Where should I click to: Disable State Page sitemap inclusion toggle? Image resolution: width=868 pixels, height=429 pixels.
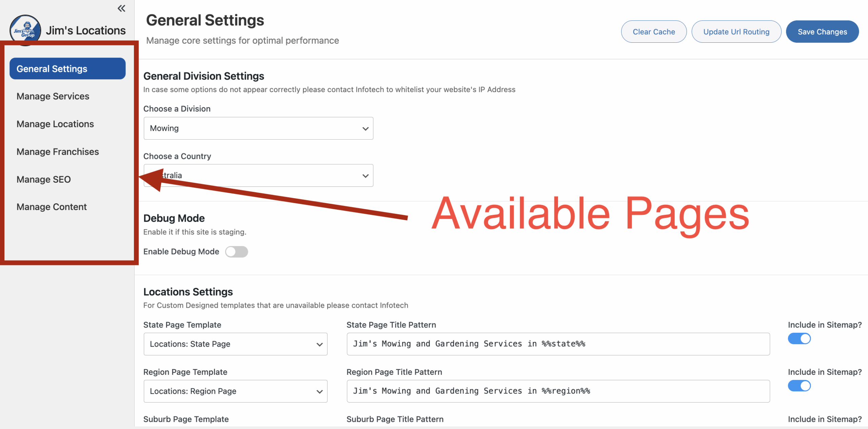point(799,339)
